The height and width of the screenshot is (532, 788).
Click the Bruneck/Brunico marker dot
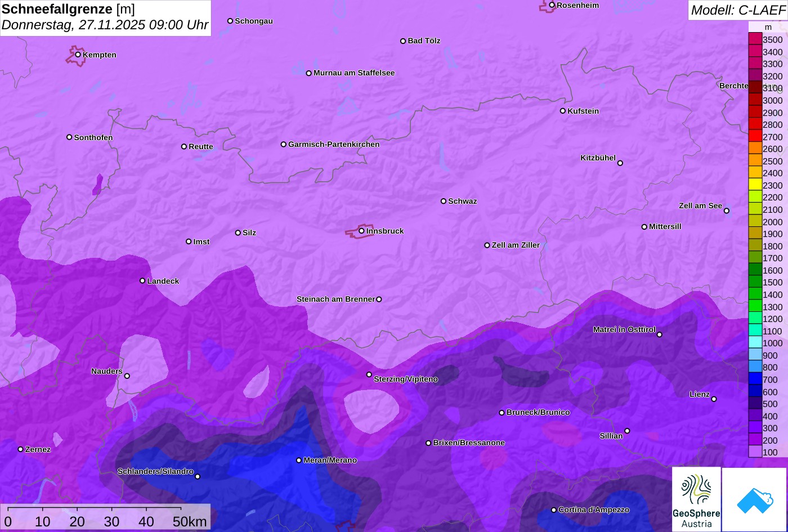point(502,413)
